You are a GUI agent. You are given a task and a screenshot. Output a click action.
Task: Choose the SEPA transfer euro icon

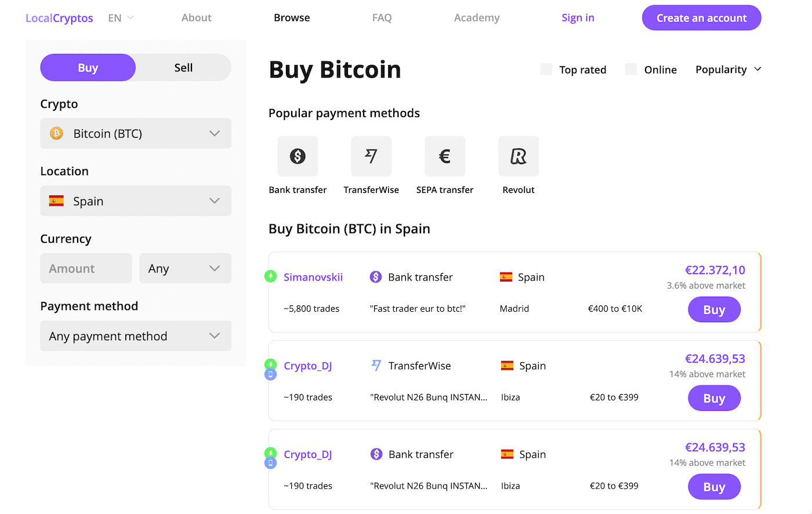tap(445, 156)
